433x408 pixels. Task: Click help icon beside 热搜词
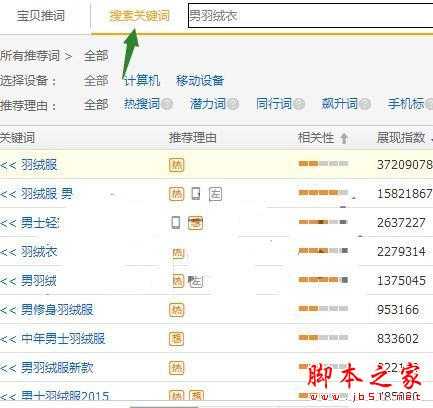click(167, 104)
